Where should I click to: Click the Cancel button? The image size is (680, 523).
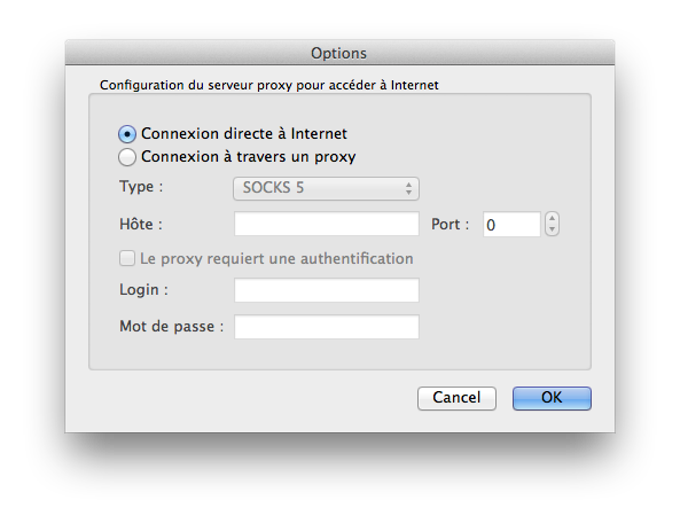click(x=457, y=398)
